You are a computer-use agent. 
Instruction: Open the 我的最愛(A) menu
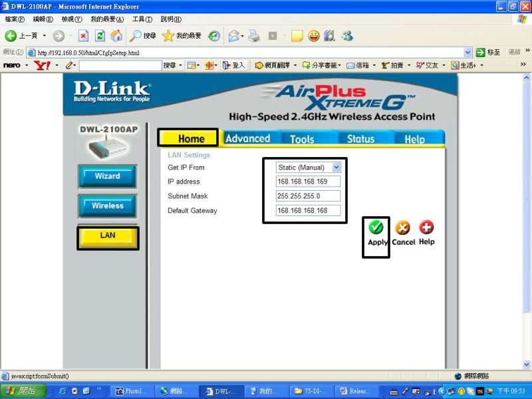pos(107,19)
